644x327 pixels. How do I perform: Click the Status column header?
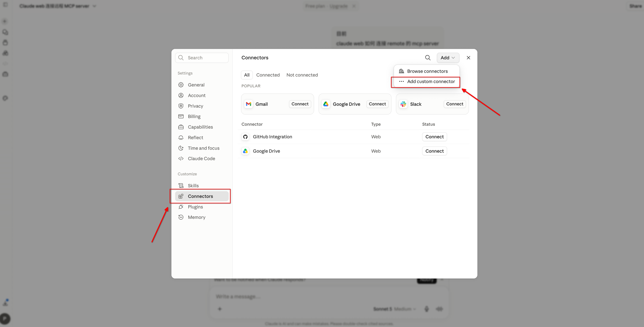[x=428, y=124]
